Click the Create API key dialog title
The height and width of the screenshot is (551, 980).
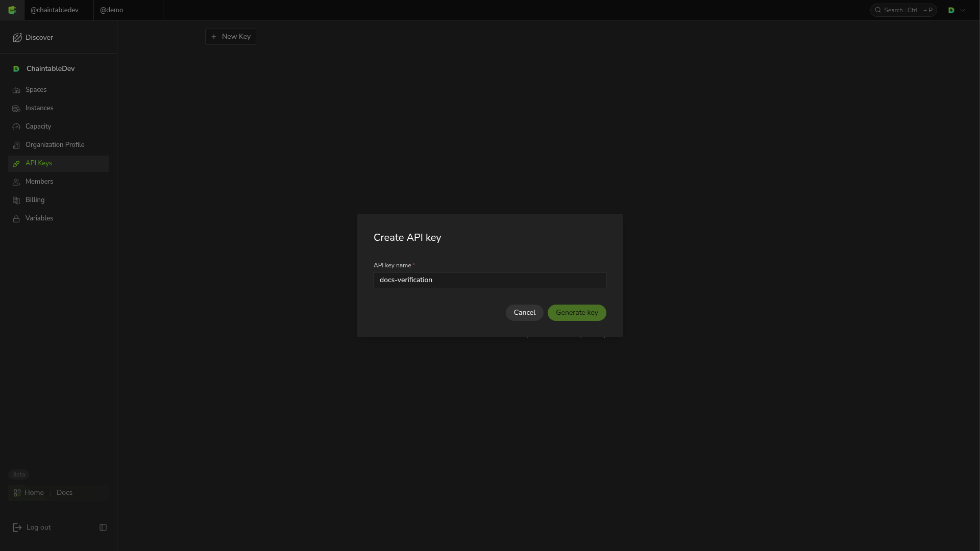point(407,238)
